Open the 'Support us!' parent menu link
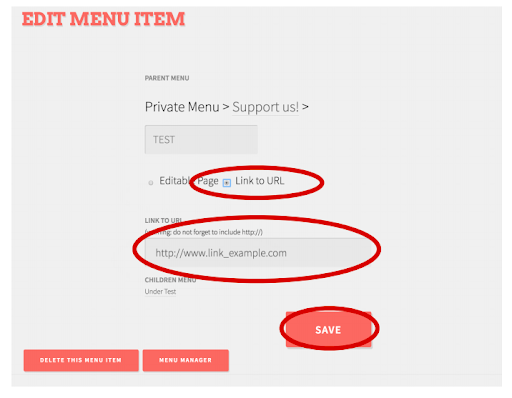 tap(265, 107)
